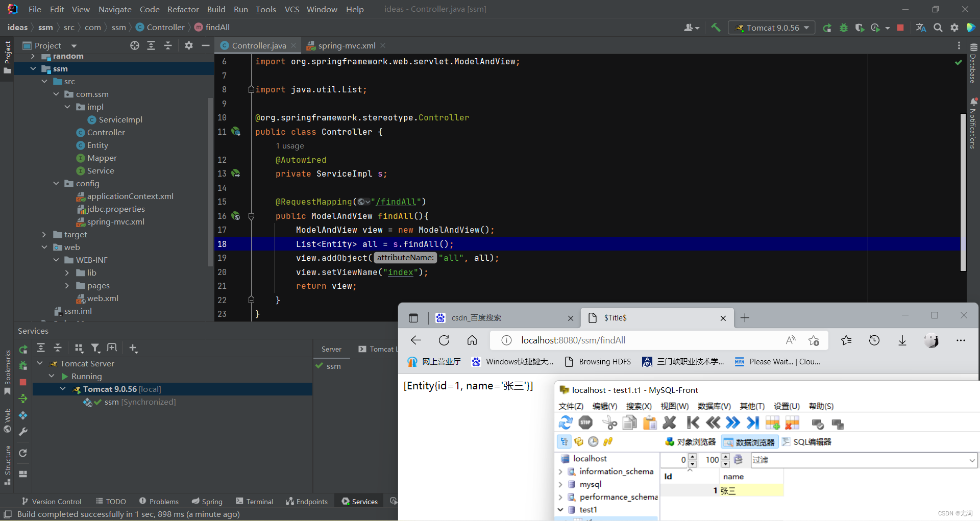Open browser downloads arrow icon
Image resolution: width=980 pixels, height=521 pixels.
point(902,340)
